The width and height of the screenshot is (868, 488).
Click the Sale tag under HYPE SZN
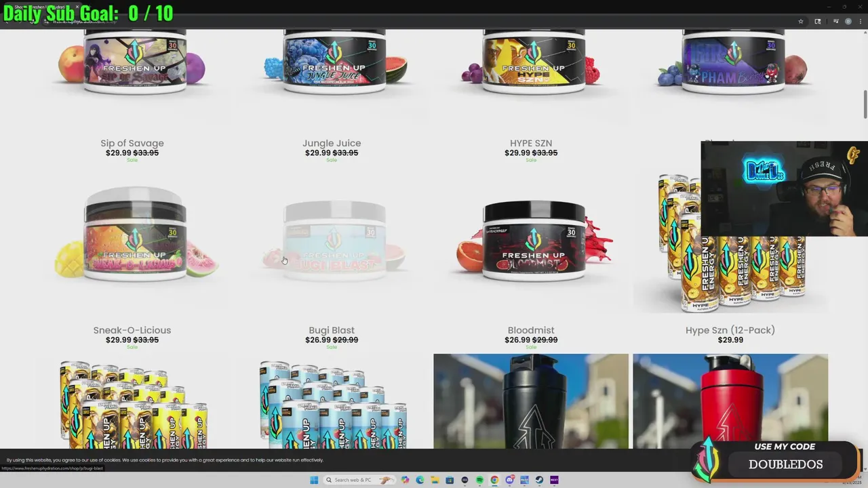click(531, 160)
